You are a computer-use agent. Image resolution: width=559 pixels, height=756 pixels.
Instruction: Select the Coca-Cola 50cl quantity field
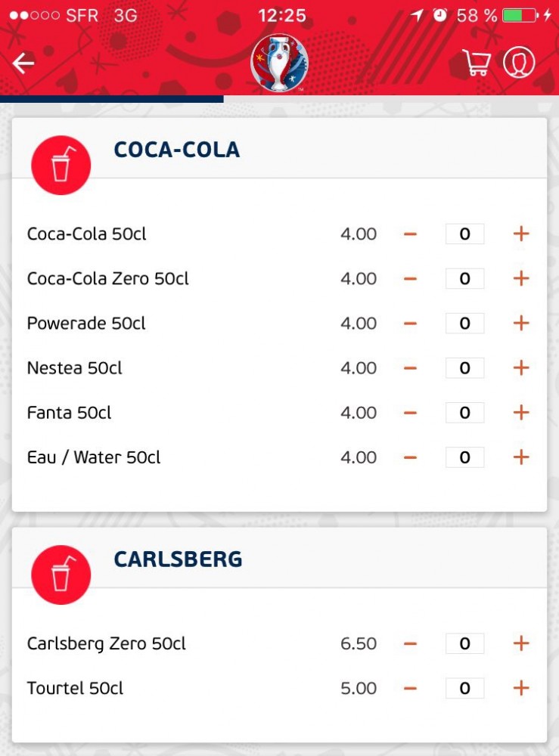465,234
